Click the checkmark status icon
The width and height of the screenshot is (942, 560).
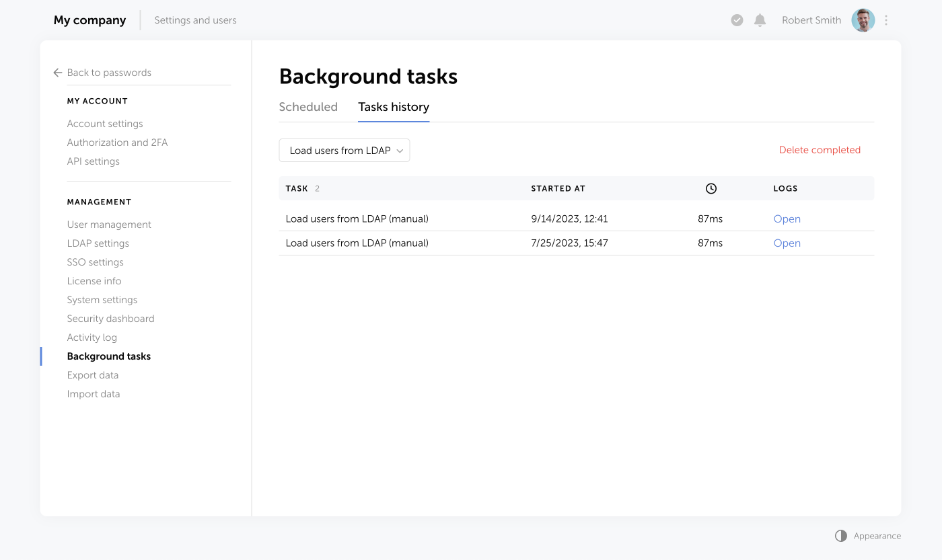point(737,19)
